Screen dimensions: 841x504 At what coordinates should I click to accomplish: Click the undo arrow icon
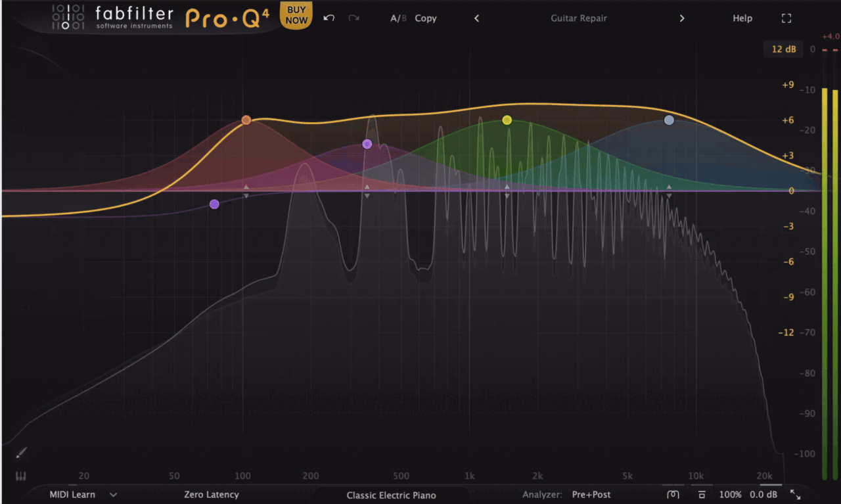pos(329,18)
